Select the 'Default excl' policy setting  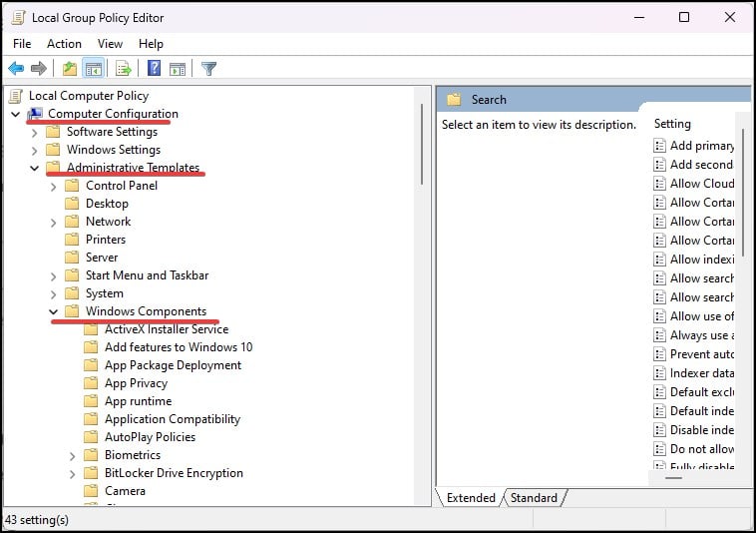coord(702,392)
